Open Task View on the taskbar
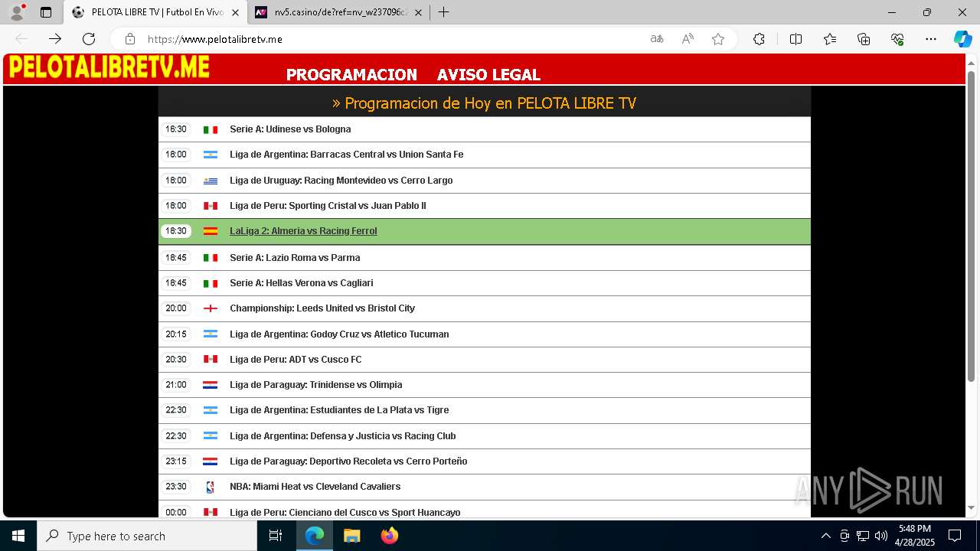Screen dimensions: 980x551 [276, 536]
